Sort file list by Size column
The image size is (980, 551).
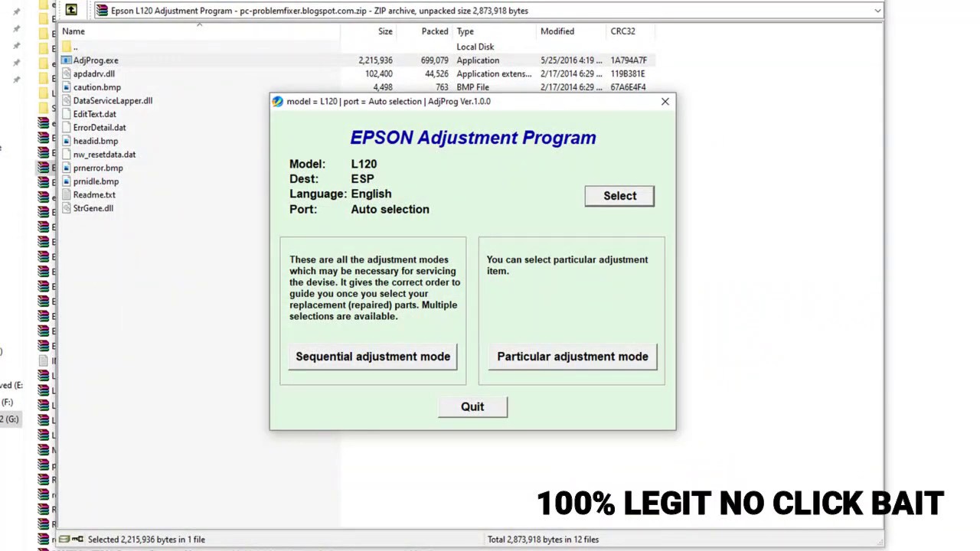(385, 31)
